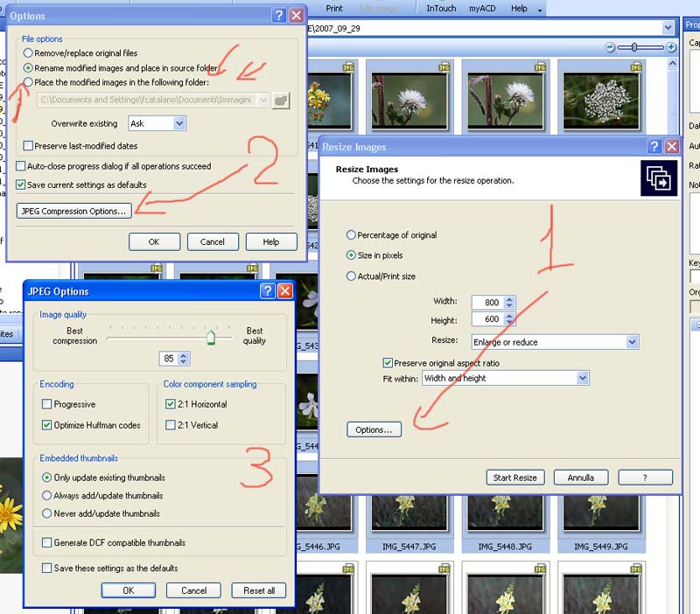Click the help question mark in Resize Images title bar
700x614 pixels.
[x=654, y=146]
